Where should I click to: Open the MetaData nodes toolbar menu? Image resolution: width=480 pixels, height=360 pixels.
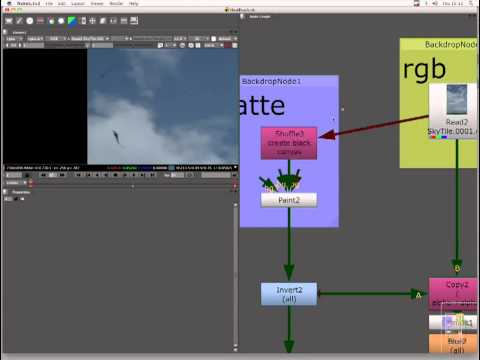(x=124, y=21)
